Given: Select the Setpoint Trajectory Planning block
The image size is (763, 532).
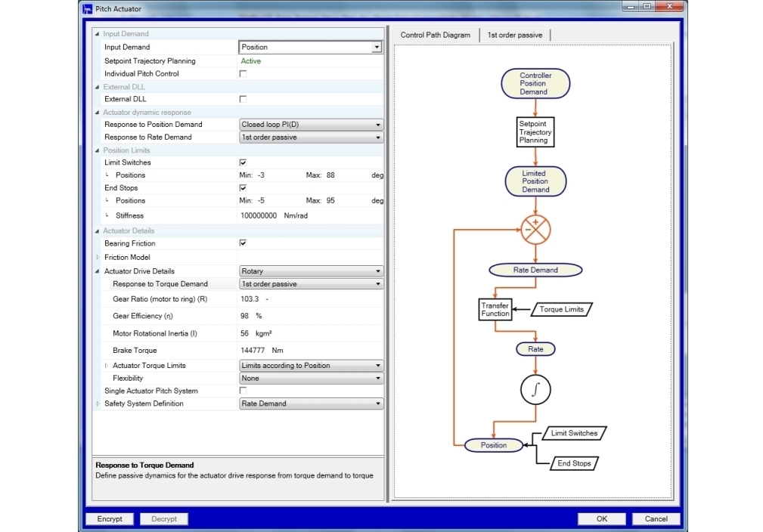Looking at the screenshot, I should tap(535, 131).
